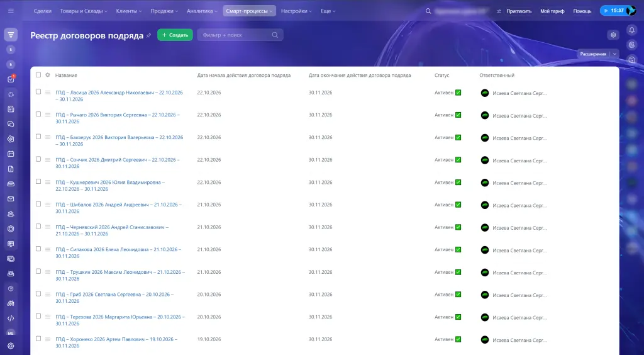This screenshot has height=355, width=644.
Task: Expand the Смарт-процессы dropdown menu
Action: click(x=249, y=11)
